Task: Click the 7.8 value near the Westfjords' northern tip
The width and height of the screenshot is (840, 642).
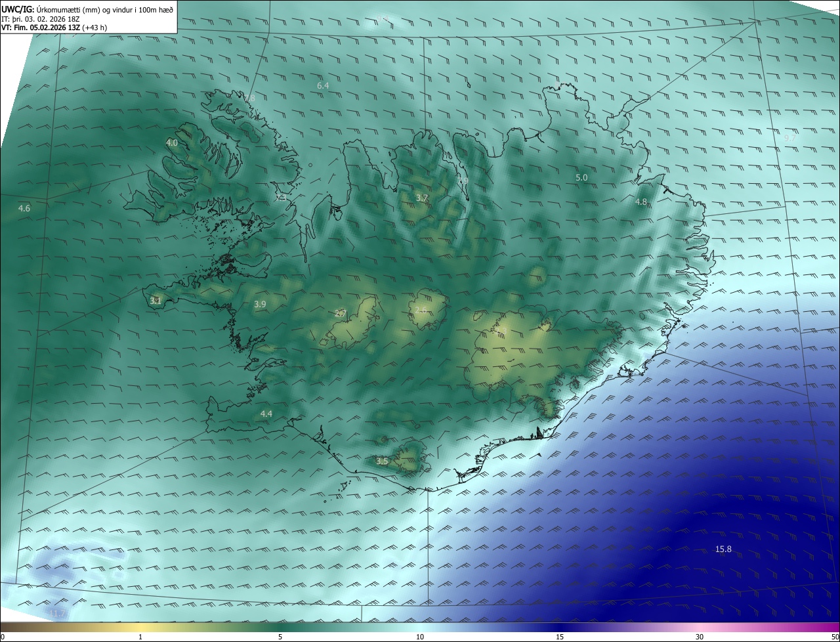Action: click(x=249, y=98)
